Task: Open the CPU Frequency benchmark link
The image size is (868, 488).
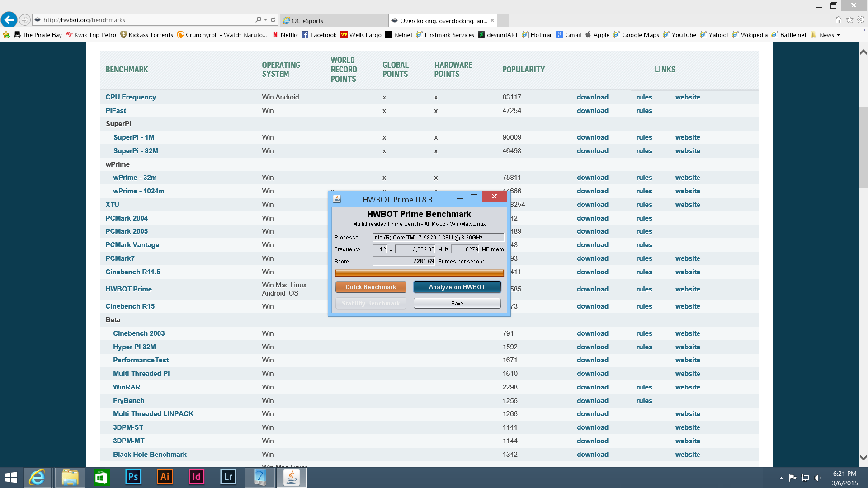Action: click(x=131, y=97)
